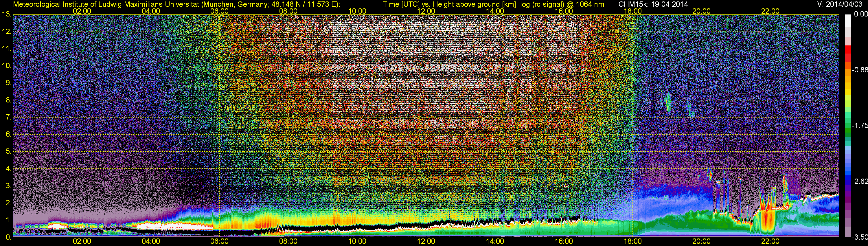Click the 11 km height axis label
The width and height of the screenshot is (868, 246).
pyautogui.click(x=6, y=49)
